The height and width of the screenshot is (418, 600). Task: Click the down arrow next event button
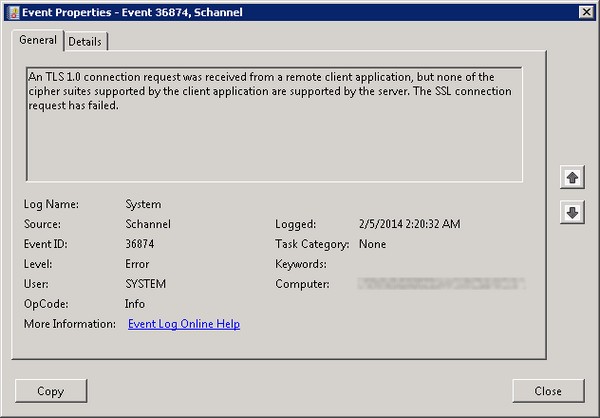572,212
